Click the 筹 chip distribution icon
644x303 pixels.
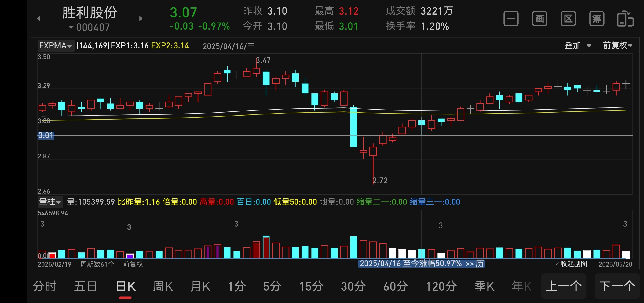tap(597, 19)
